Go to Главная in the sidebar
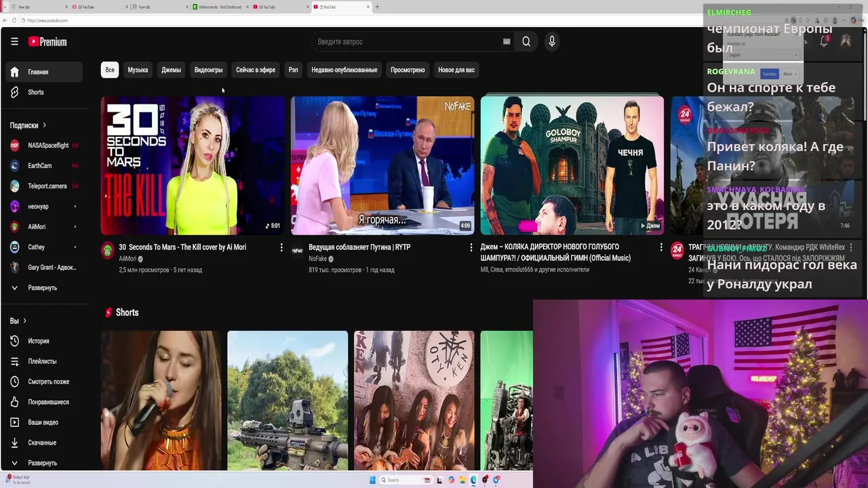Viewport: 868px width, 488px height. 44,72
